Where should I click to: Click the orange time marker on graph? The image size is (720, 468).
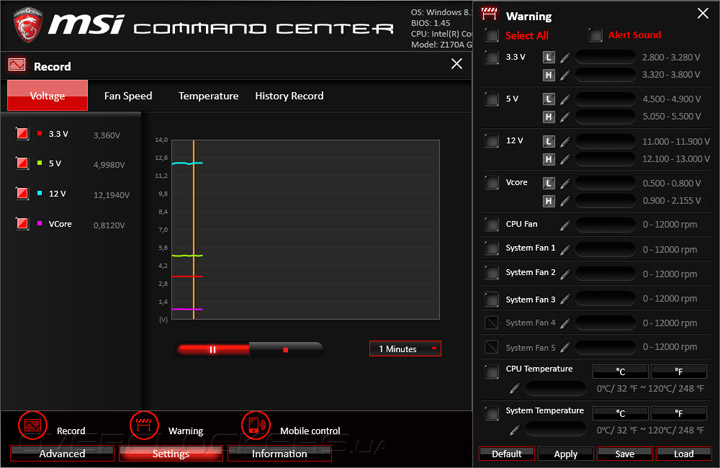click(x=194, y=229)
